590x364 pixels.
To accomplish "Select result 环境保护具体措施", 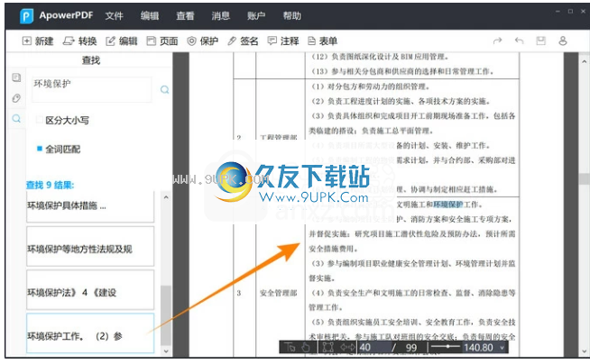I will pos(90,206).
